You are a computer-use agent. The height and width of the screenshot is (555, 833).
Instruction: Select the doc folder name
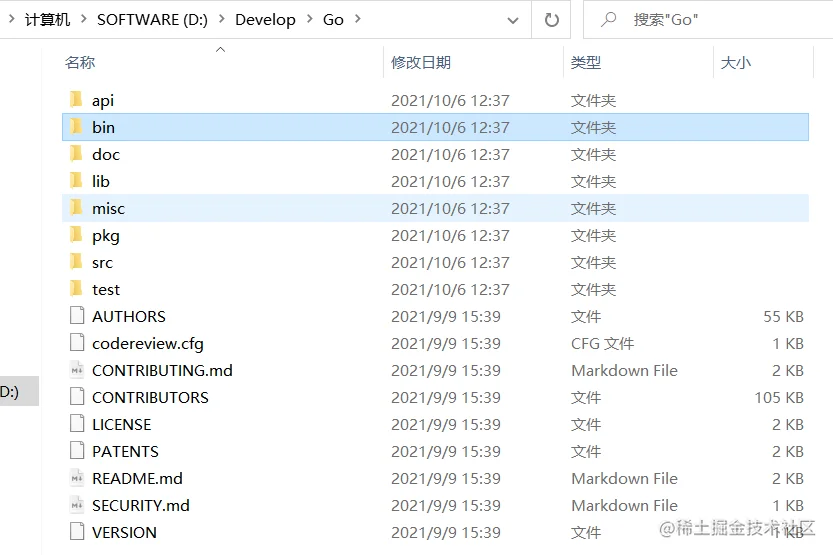[106, 154]
